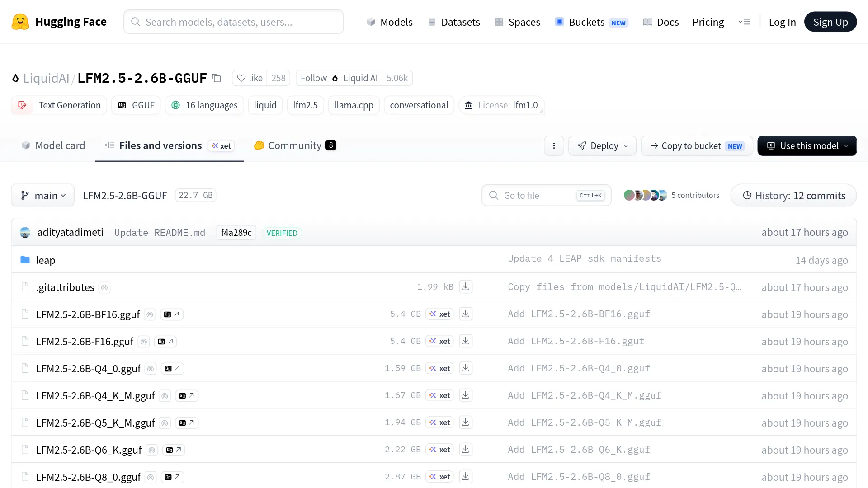Open the LiquidAI organization link
Viewport: 868px width, 488px height.
coord(46,78)
